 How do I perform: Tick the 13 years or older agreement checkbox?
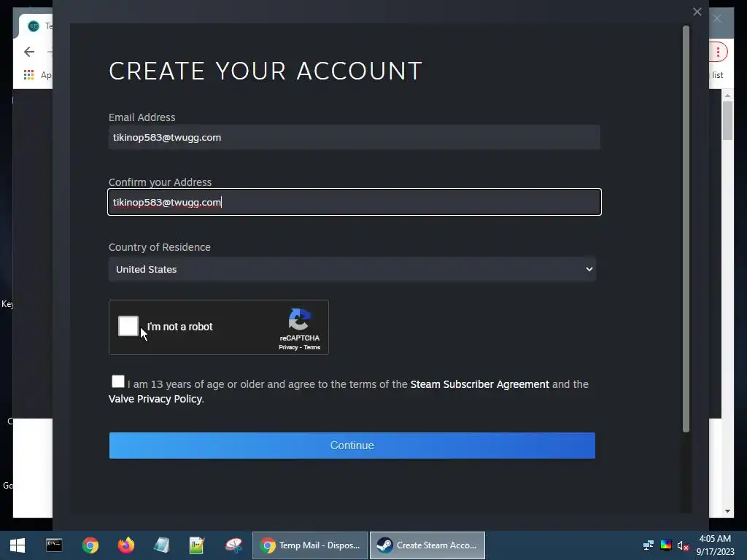pyautogui.click(x=117, y=381)
